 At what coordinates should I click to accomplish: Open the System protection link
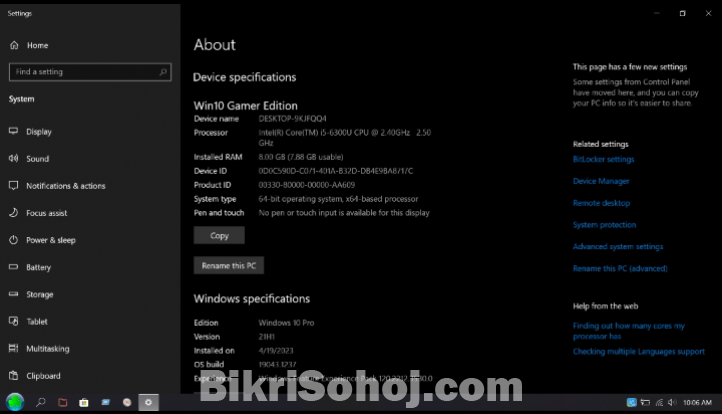[x=604, y=225]
